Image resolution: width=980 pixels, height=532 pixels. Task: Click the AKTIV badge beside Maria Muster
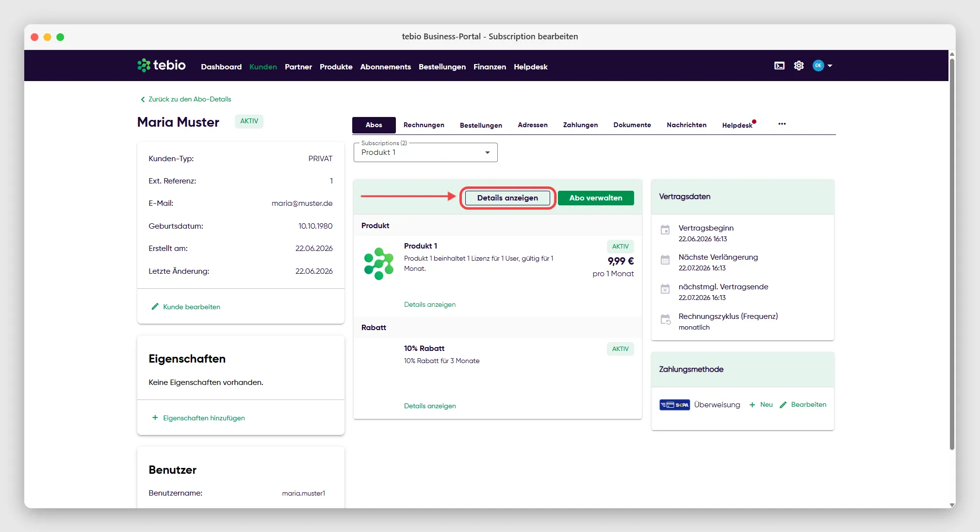pyautogui.click(x=249, y=121)
